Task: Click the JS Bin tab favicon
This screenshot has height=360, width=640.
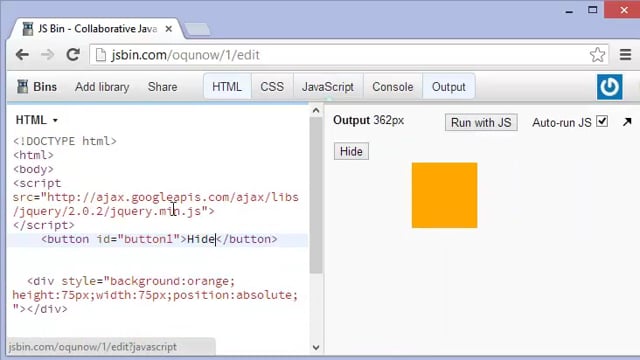Action: (x=28, y=29)
